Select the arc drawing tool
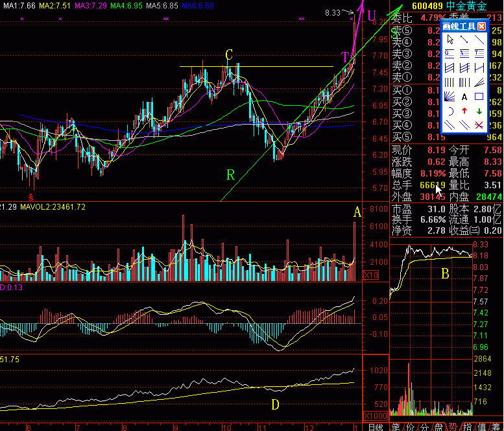 click(x=450, y=110)
